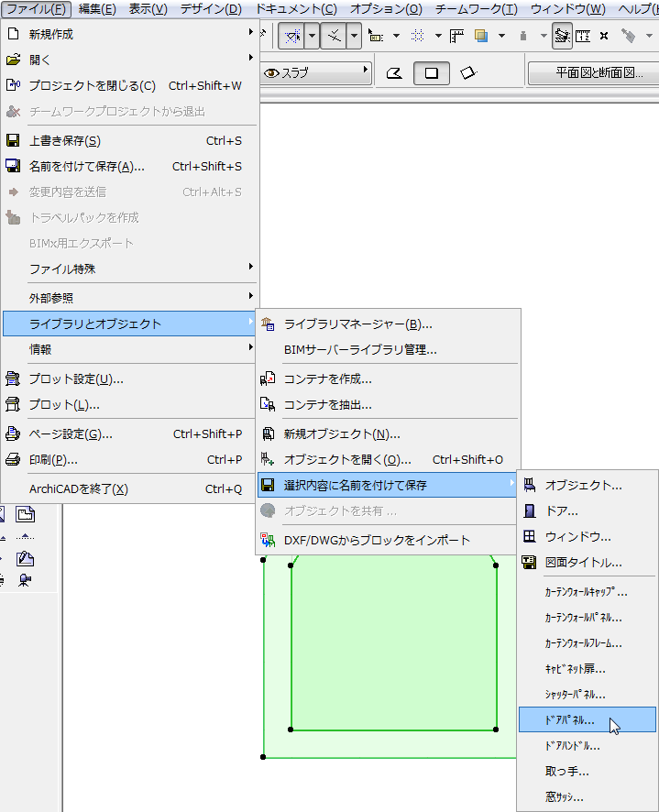This screenshot has height=812, width=659.
Task: Open プロット設定(U)... dialog
Action: coord(130,379)
